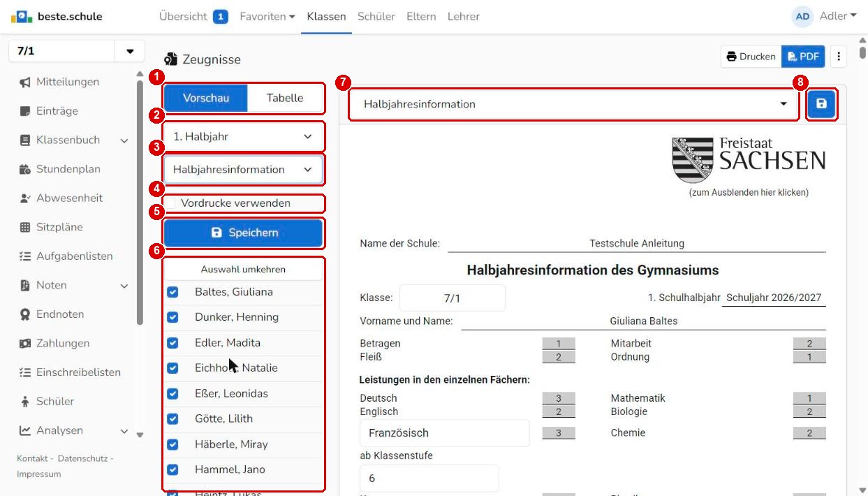
Task: Deselect Eßer, Leonidas checkbox
Action: [x=172, y=394]
